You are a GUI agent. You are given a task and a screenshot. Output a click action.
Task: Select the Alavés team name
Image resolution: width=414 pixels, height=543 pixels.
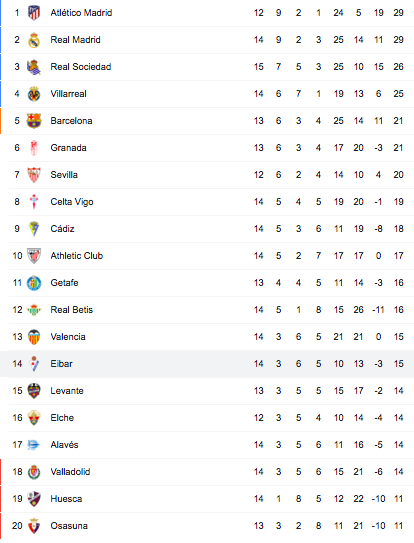(x=64, y=445)
